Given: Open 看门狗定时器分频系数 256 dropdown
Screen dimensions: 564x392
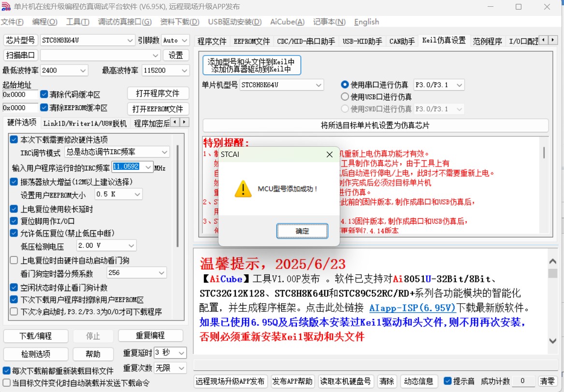Looking at the screenshot, I should [x=136, y=273].
